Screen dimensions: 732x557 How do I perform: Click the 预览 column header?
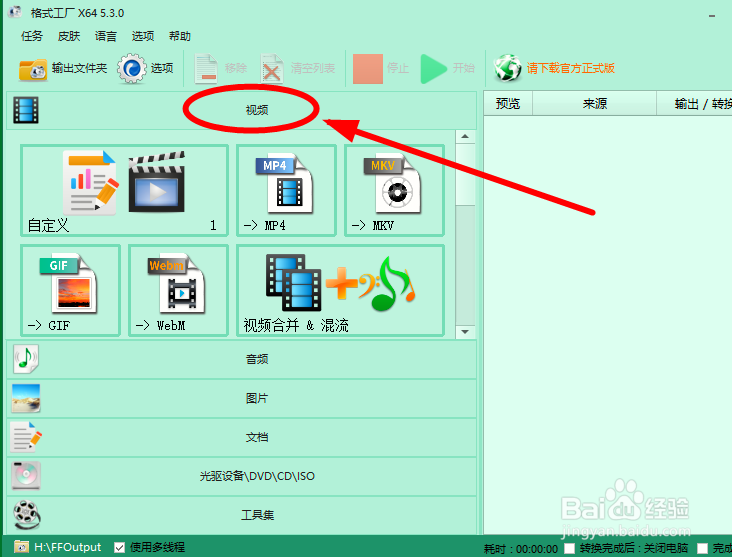(x=508, y=104)
